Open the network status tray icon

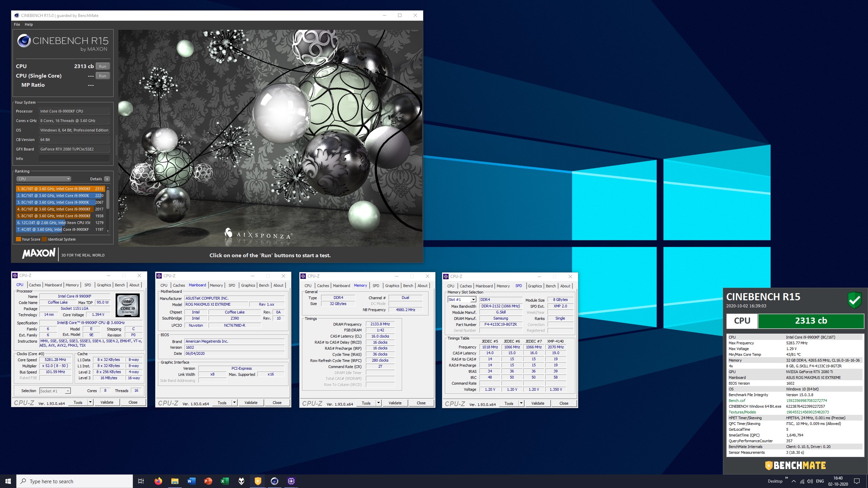[x=802, y=481]
